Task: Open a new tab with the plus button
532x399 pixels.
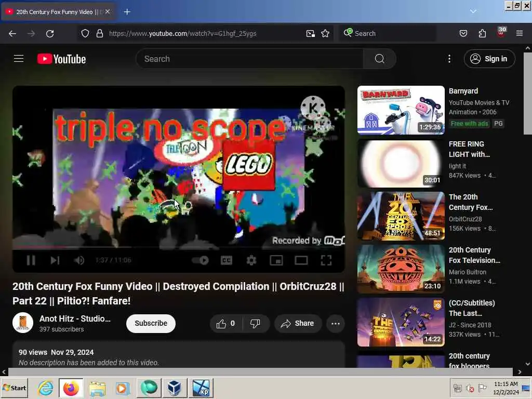Action: tap(127, 12)
